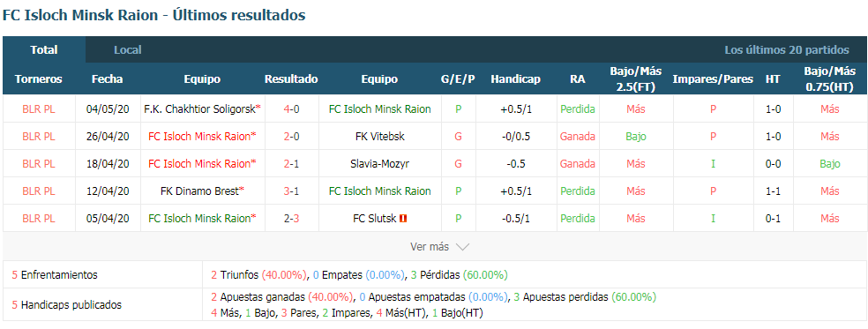This screenshot has height=329, width=868.
Task: Open the 2-3 match result against FC Slutsk
Action: [291, 218]
